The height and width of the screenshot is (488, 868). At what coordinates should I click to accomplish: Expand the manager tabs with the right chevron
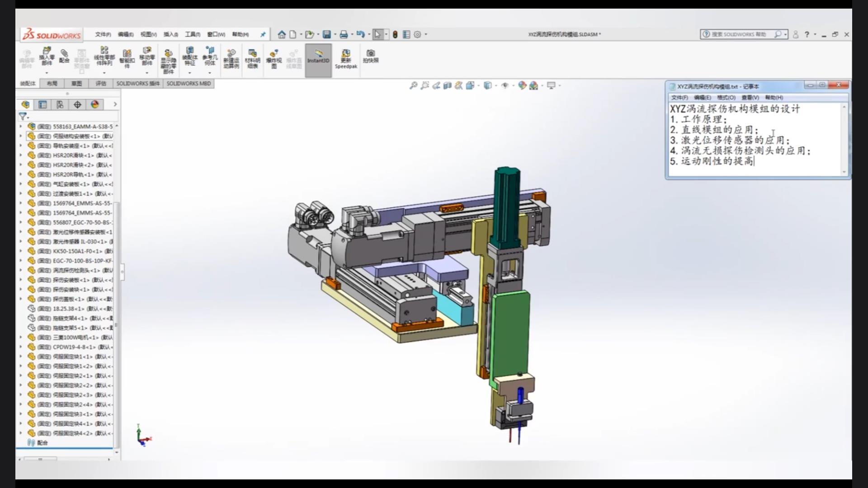pyautogui.click(x=115, y=104)
